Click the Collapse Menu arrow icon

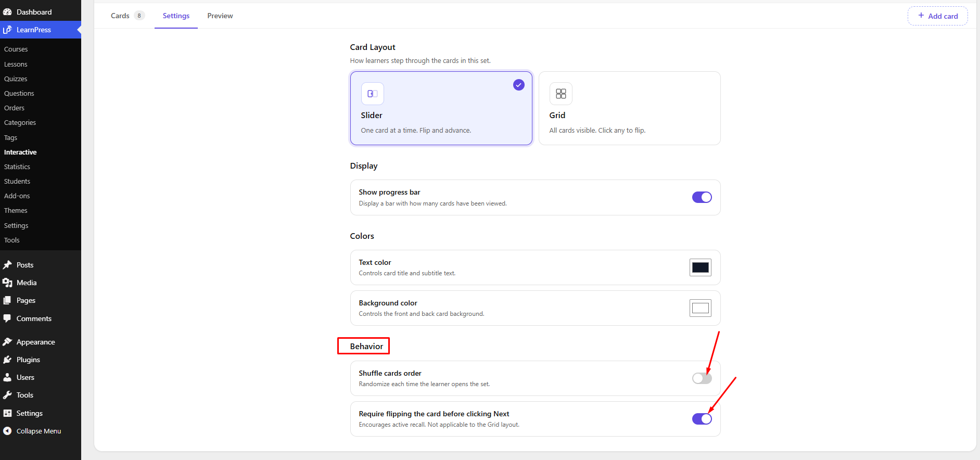pos(7,431)
